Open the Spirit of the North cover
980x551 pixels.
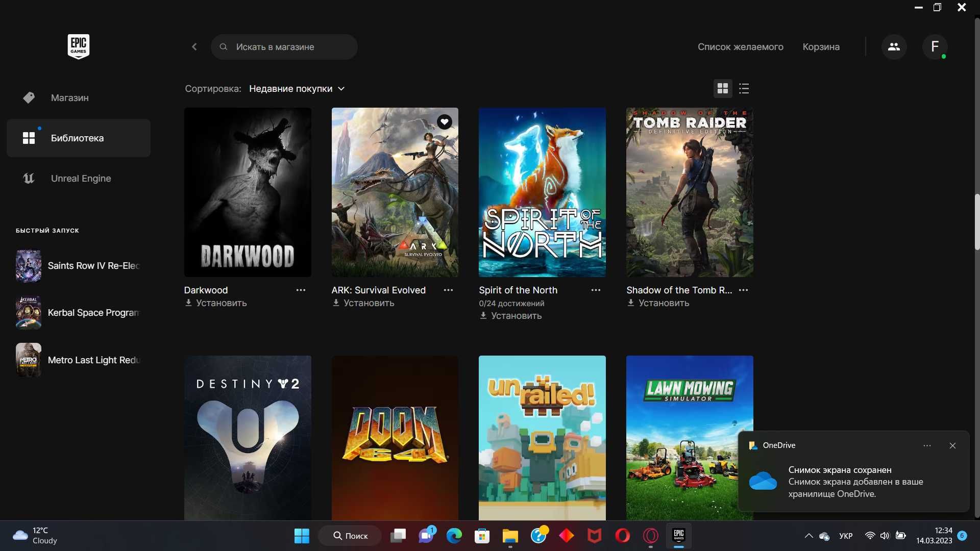click(542, 192)
